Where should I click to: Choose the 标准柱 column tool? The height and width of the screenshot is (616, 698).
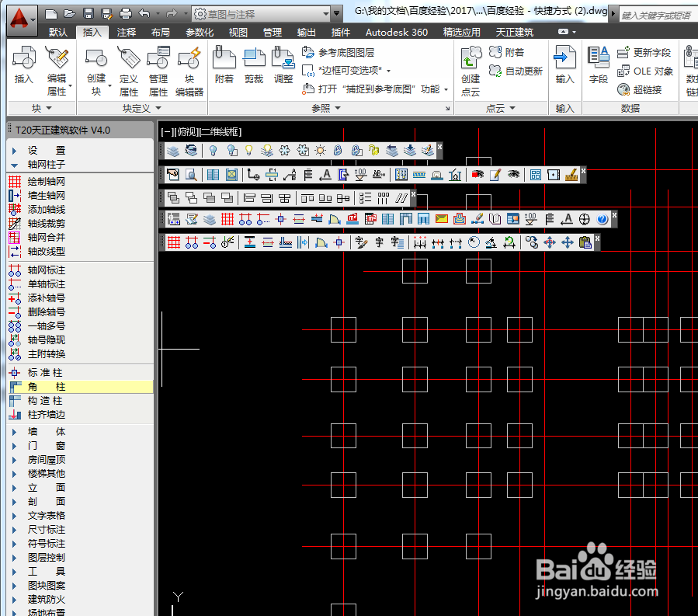(x=46, y=373)
